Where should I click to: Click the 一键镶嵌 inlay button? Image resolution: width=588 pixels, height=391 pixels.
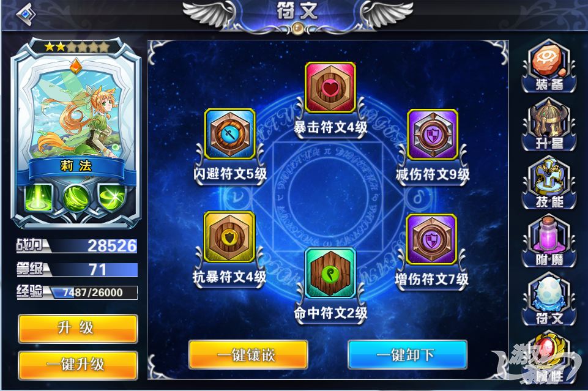click(248, 355)
